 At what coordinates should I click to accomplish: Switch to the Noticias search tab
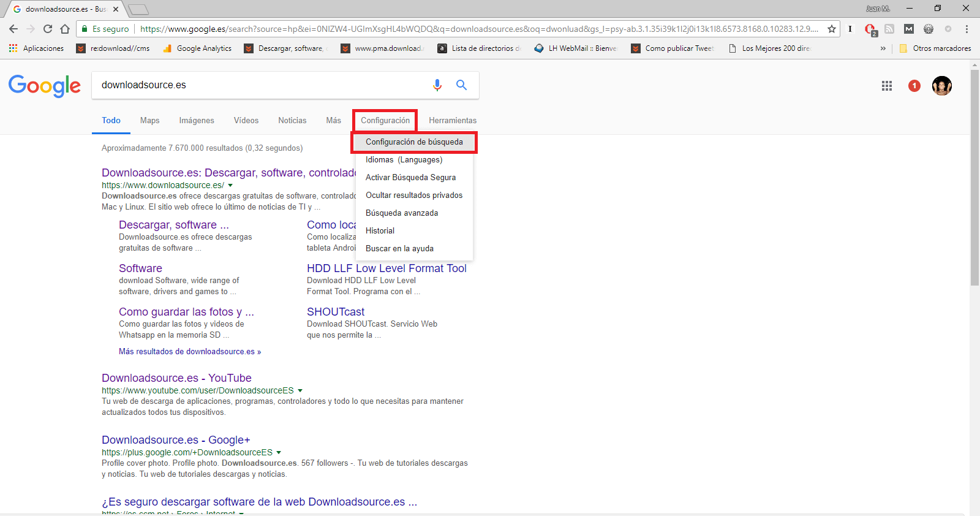292,121
